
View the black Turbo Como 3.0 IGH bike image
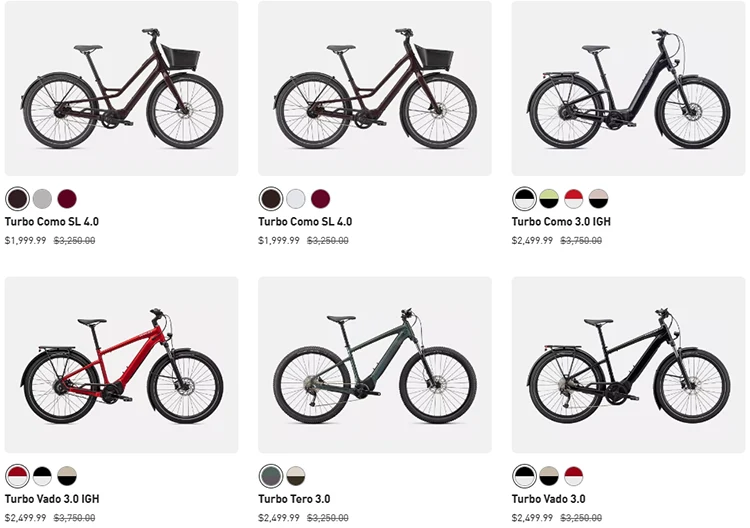tap(628, 88)
